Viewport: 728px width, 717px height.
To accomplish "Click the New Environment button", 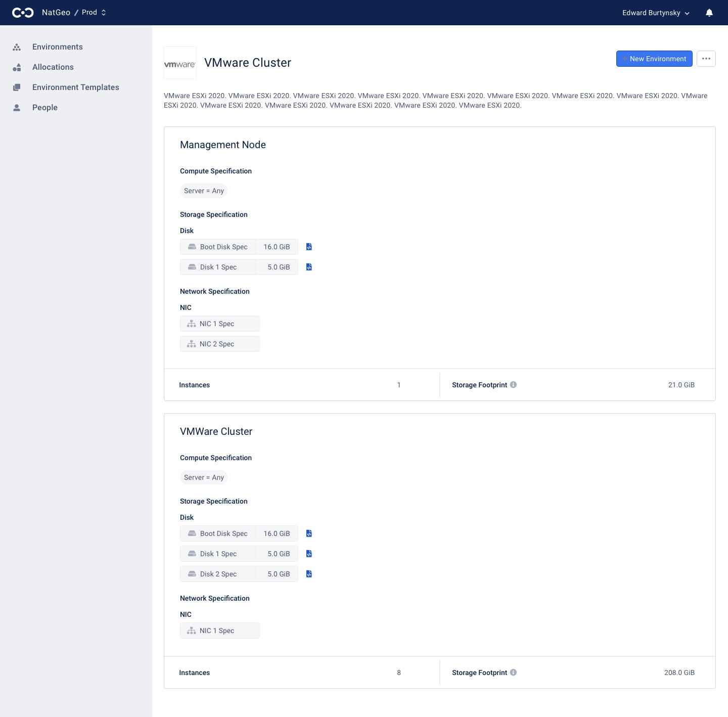I will (x=654, y=59).
